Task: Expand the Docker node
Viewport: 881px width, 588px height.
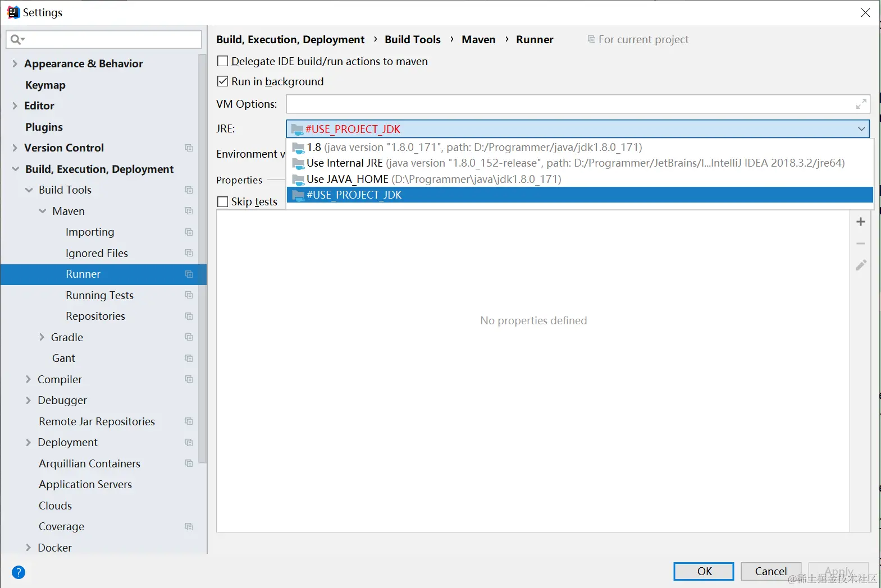Action: tap(28, 548)
